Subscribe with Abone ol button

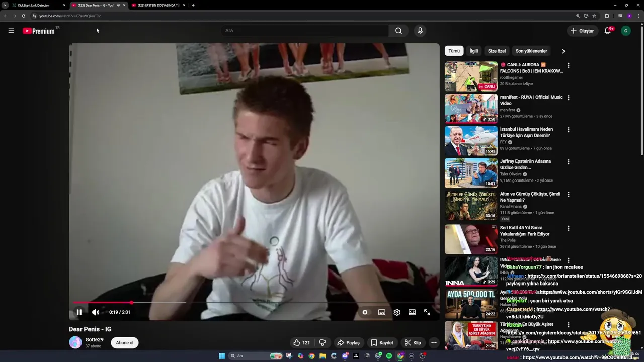pos(125,343)
